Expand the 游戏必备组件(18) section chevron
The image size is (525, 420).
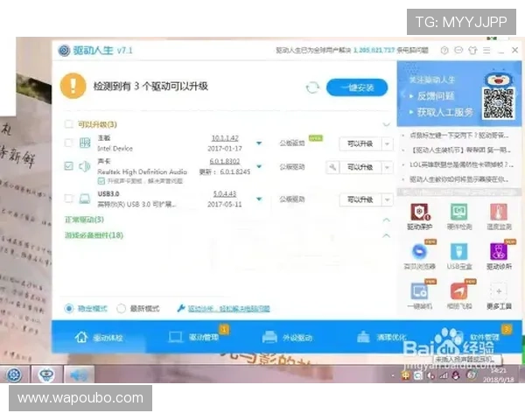point(387,235)
